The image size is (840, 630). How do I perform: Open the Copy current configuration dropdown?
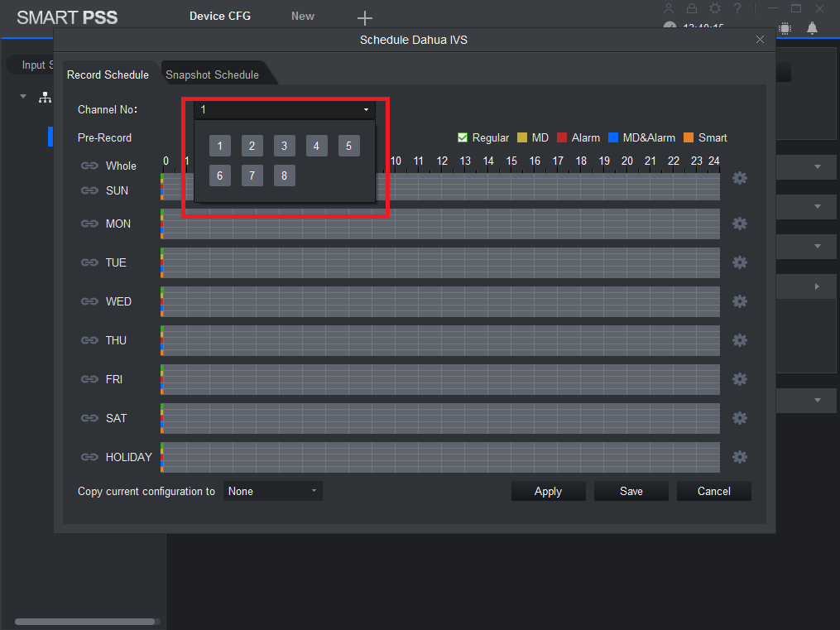[272, 491]
